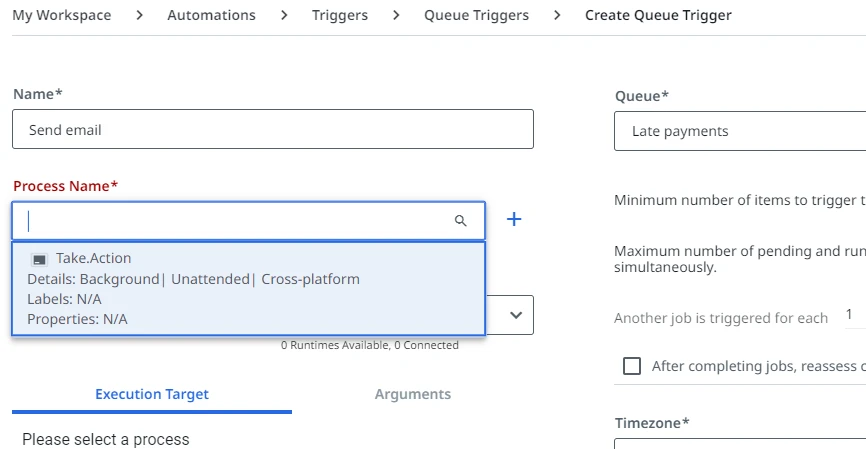The width and height of the screenshot is (866, 449).
Task: Add new process with the plus icon
Action: point(514,219)
